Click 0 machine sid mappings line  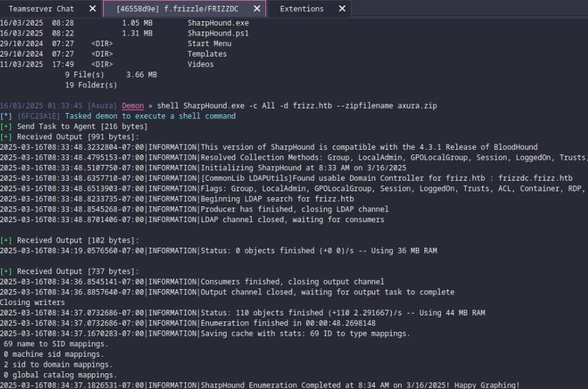coord(54,354)
